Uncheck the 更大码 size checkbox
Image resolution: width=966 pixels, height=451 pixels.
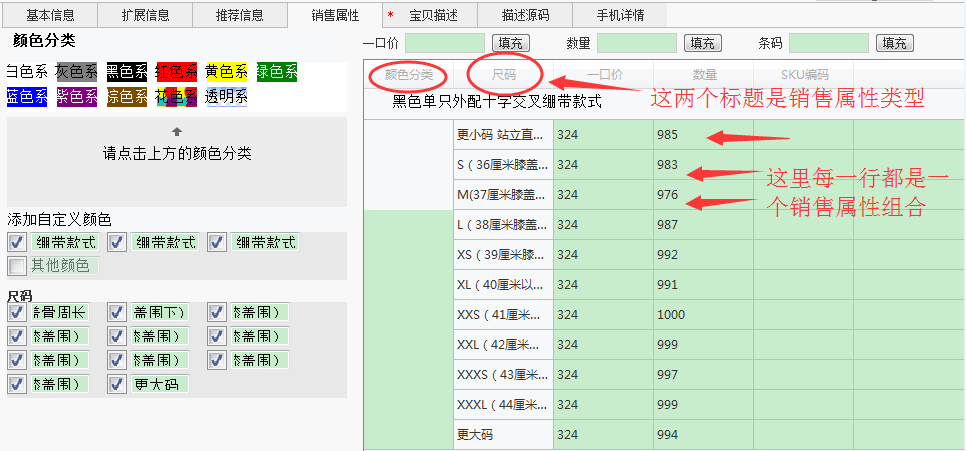(117, 384)
